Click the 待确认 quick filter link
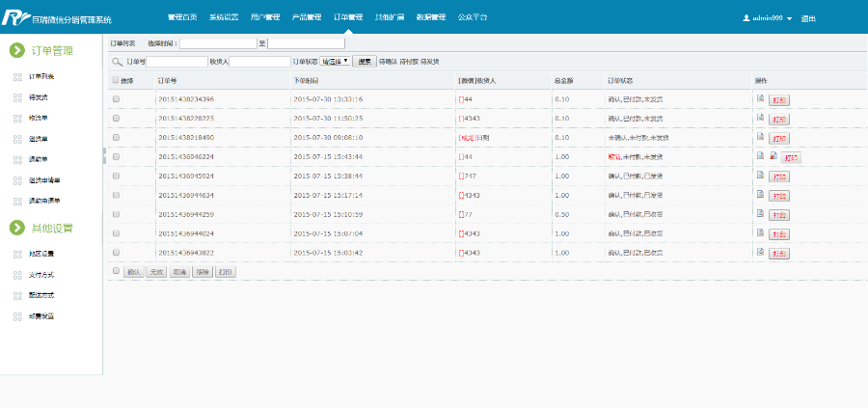The image size is (868, 408). click(389, 62)
